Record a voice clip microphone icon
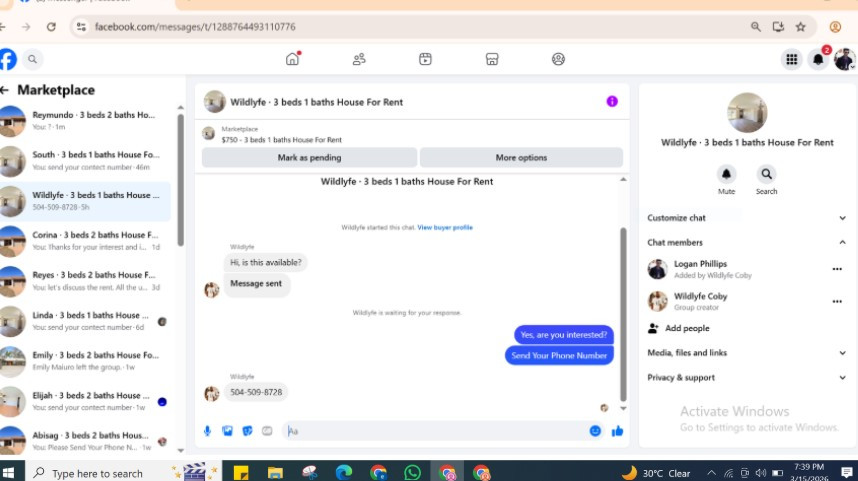This screenshot has height=481, width=858. 207,431
